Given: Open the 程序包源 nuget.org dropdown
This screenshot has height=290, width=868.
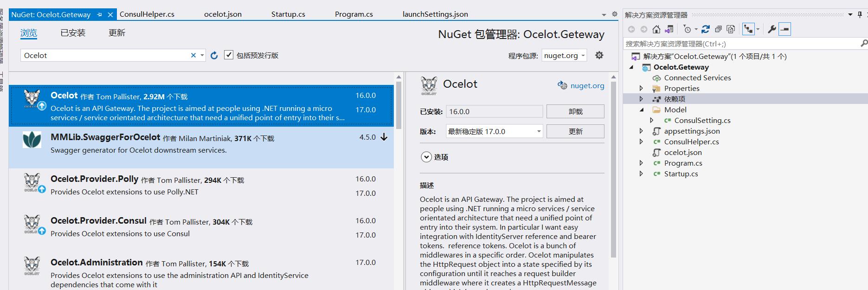Looking at the screenshot, I should pos(564,55).
